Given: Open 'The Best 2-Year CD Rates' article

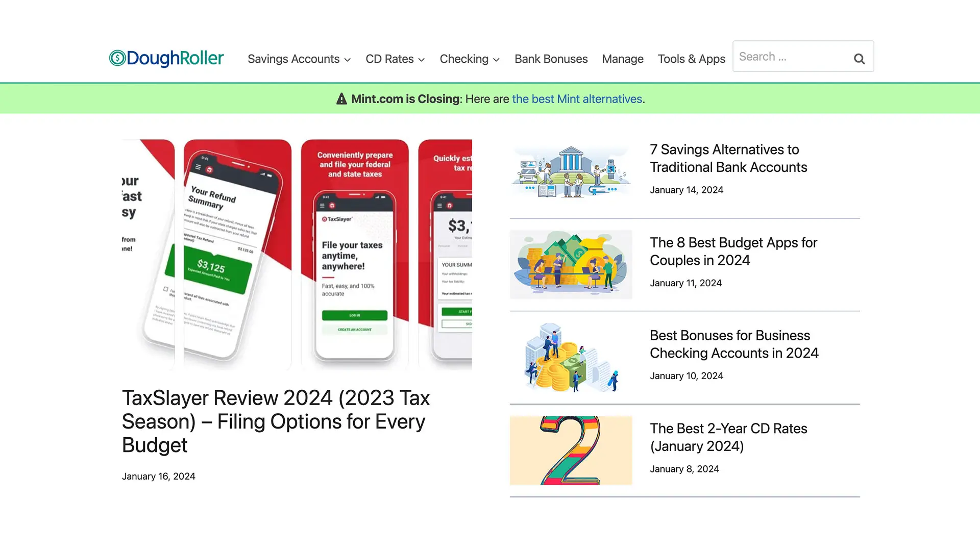Looking at the screenshot, I should click(x=728, y=437).
